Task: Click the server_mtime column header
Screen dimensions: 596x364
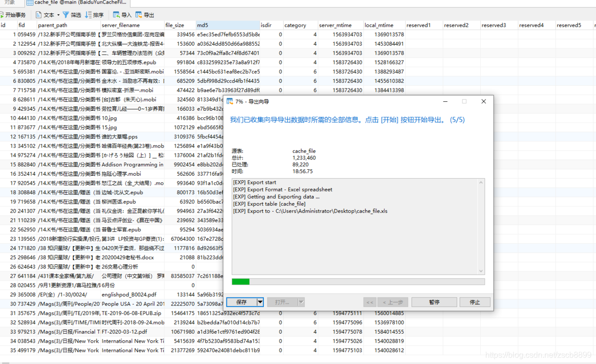Action: click(x=340, y=25)
